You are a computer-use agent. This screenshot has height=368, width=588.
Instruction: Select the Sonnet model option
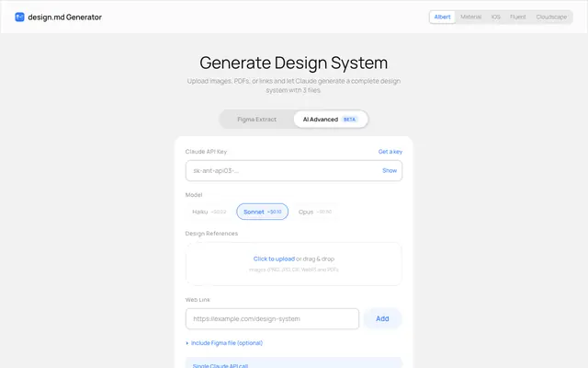pyautogui.click(x=262, y=212)
